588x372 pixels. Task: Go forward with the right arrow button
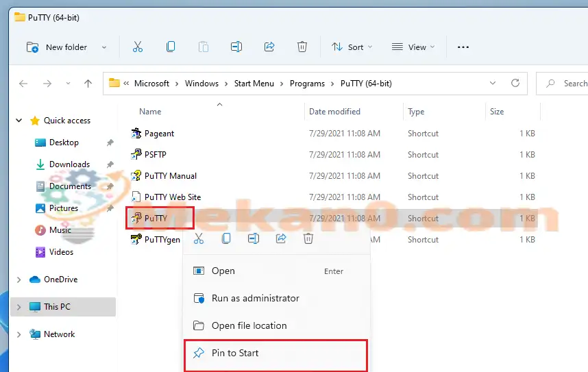point(47,84)
